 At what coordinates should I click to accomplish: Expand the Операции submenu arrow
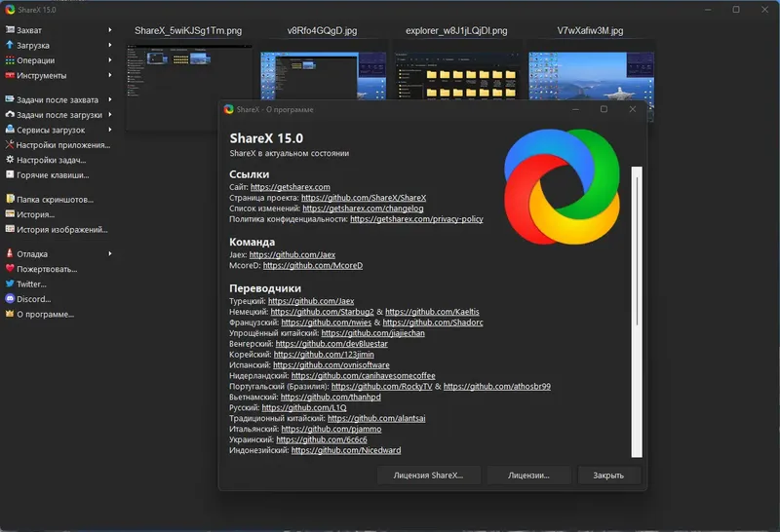pos(110,60)
